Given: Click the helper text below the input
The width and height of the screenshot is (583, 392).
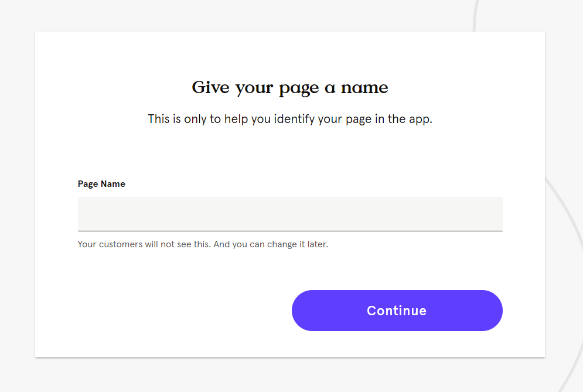Looking at the screenshot, I should click(x=203, y=244).
